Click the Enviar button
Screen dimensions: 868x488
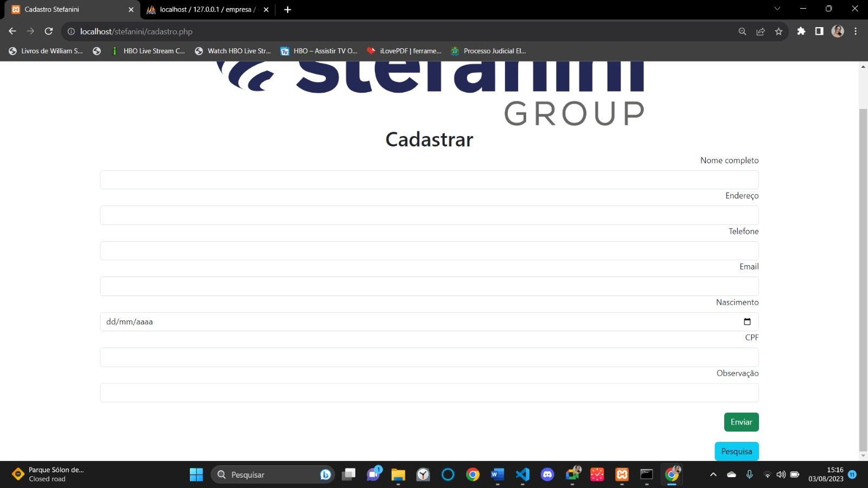click(x=741, y=422)
